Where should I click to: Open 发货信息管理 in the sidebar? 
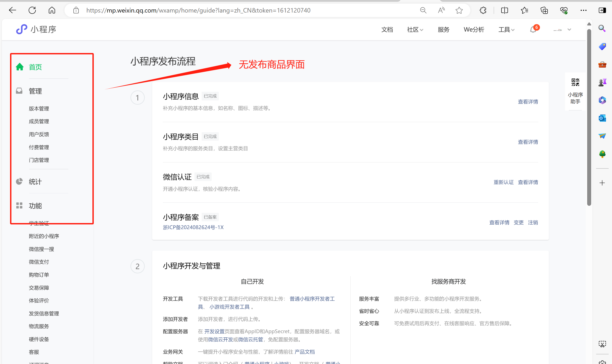pyautogui.click(x=44, y=313)
